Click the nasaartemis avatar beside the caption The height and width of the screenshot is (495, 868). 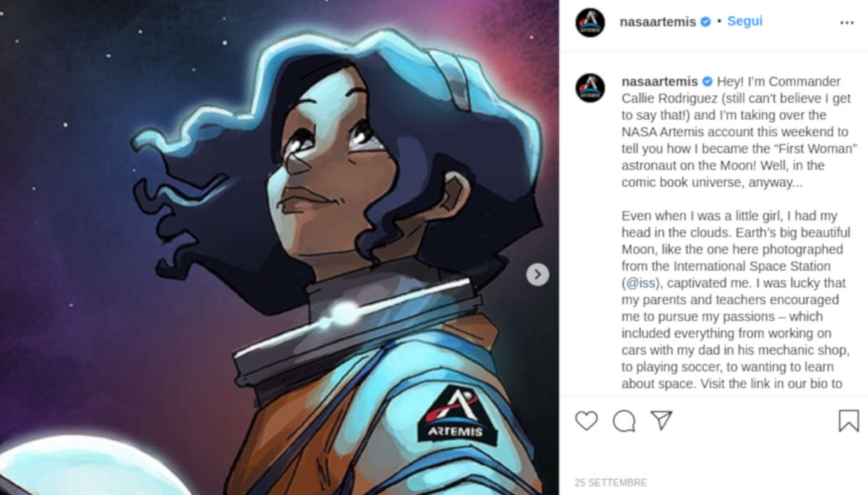point(590,88)
